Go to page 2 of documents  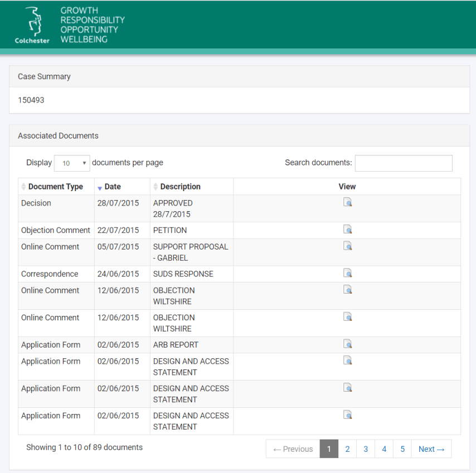click(x=347, y=449)
